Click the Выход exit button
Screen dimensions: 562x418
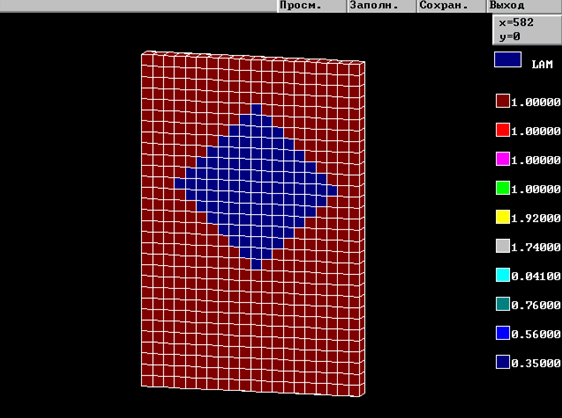coord(524,5)
